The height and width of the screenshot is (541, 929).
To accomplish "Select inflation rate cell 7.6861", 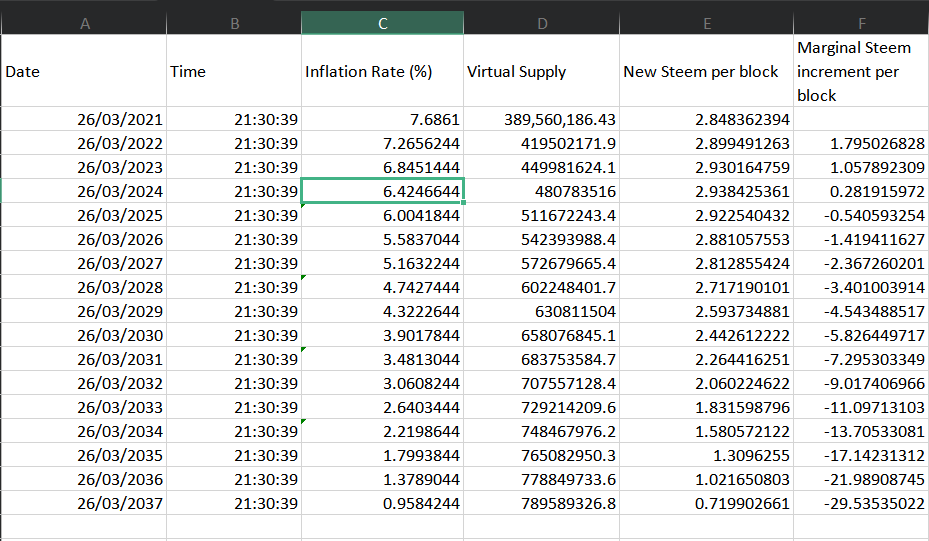I will (x=382, y=119).
